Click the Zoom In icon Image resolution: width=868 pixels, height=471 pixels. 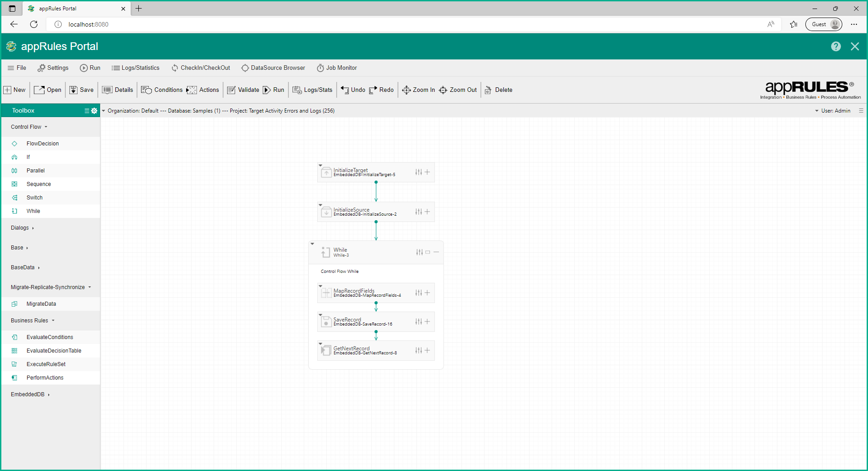[406, 90]
